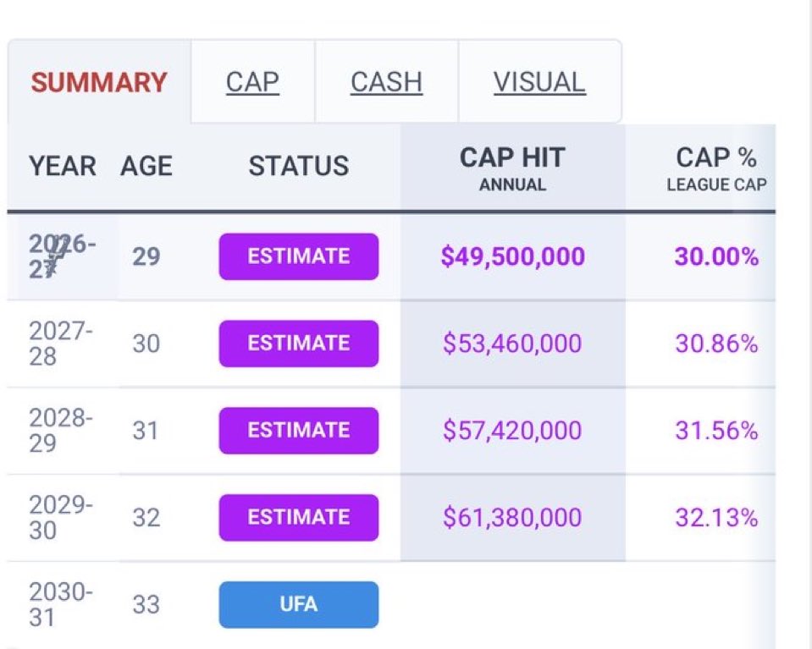Click ESTIMATE badge for 2026-27 season

coord(299,256)
